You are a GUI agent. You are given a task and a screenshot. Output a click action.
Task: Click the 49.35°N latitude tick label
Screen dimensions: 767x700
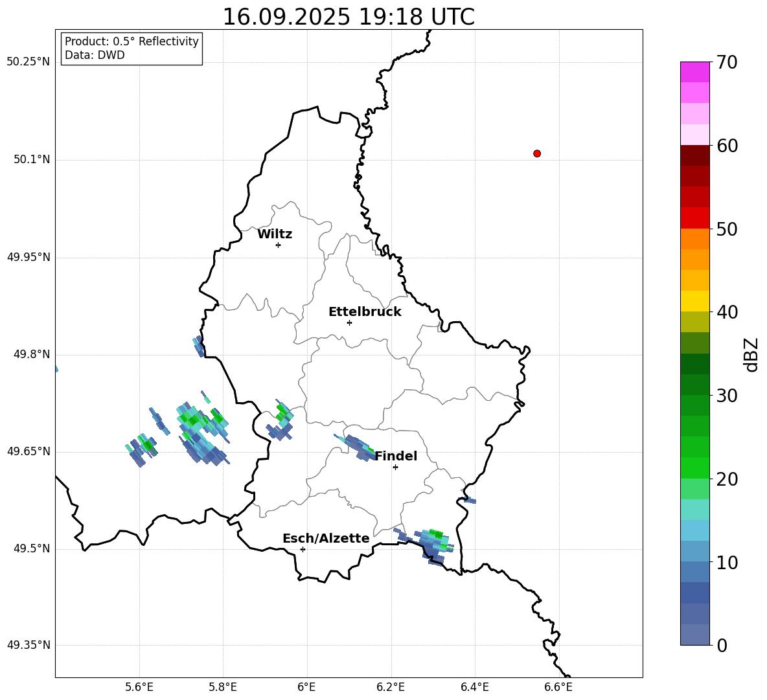29,645
